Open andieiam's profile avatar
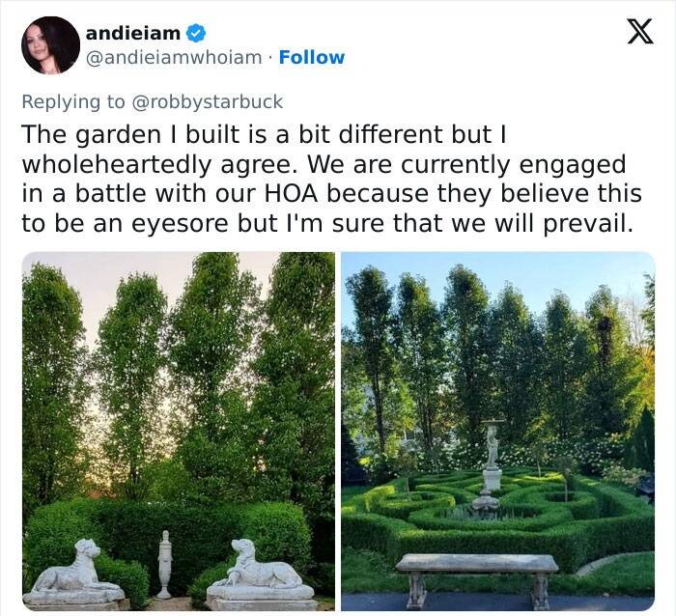 tap(50, 45)
